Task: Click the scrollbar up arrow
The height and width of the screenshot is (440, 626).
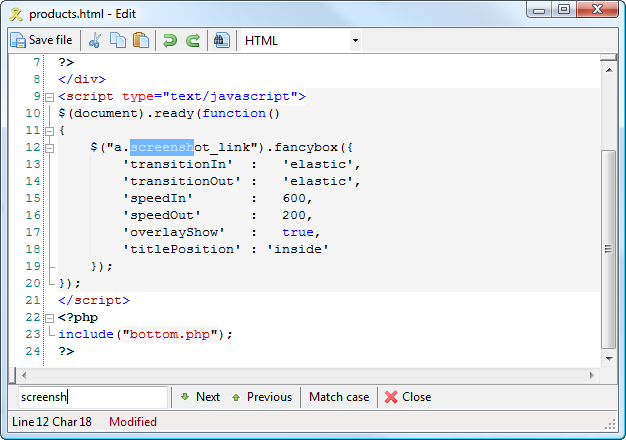Action: 609,63
